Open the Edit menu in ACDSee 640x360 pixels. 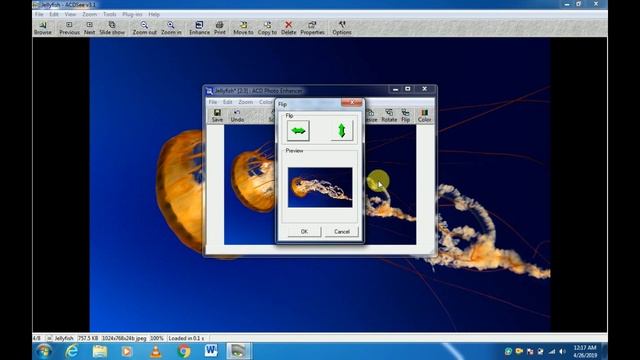pyautogui.click(x=54, y=14)
